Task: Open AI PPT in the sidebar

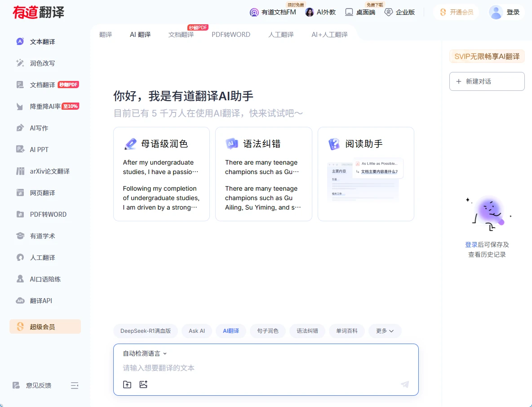Action: point(39,150)
